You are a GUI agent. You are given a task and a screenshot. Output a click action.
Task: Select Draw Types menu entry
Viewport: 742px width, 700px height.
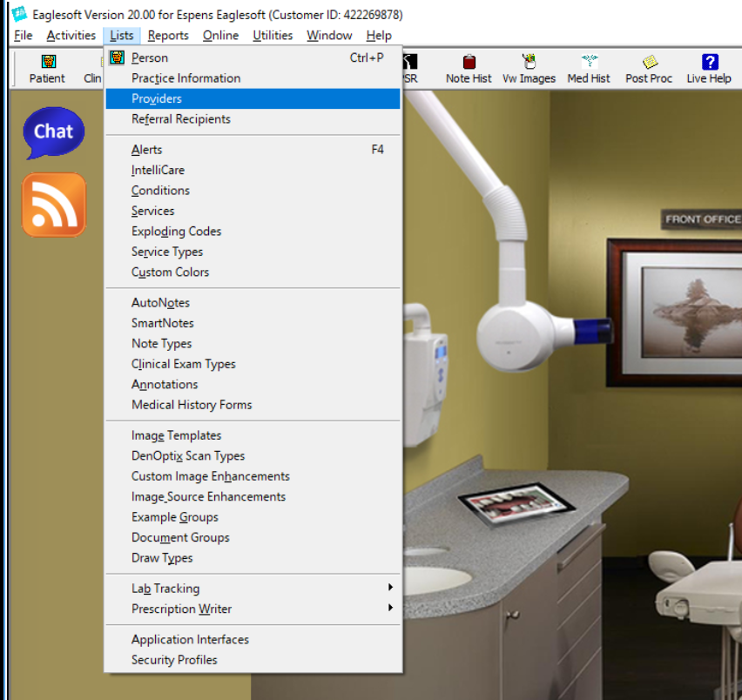pos(253,557)
